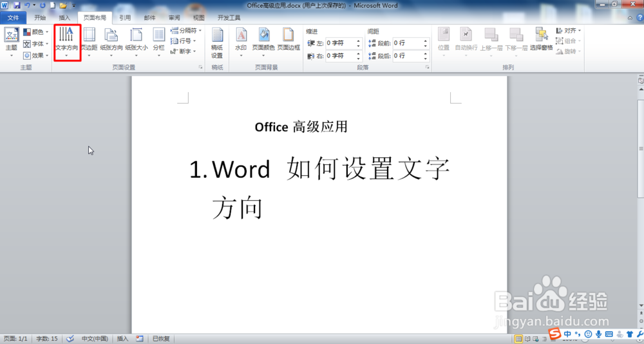The image size is (644, 344).
Task: Switch to Full Screen Reading view in status bar
Action: (527, 339)
